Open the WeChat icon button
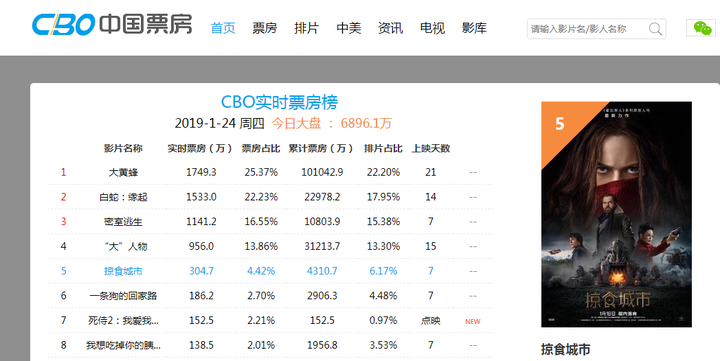The height and width of the screenshot is (361, 720). click(702, 28)
